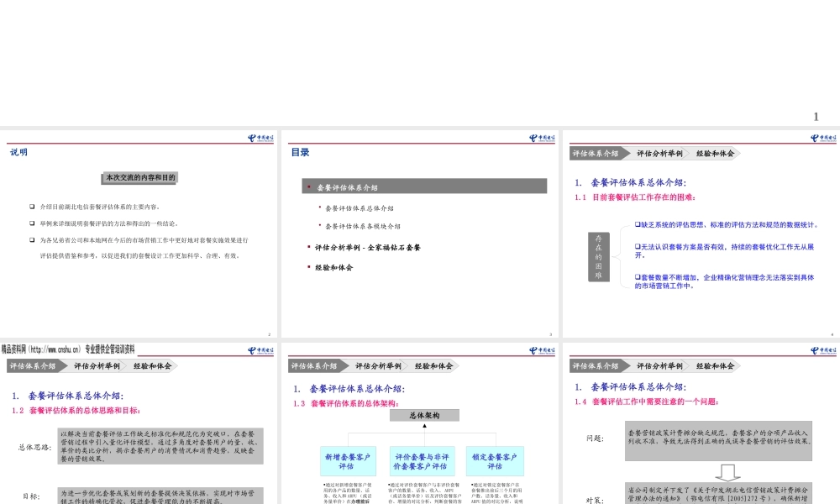This screenshot has width=840, height=504.
Task: Click page number 1 at top right
Action: tap(816, 117)
